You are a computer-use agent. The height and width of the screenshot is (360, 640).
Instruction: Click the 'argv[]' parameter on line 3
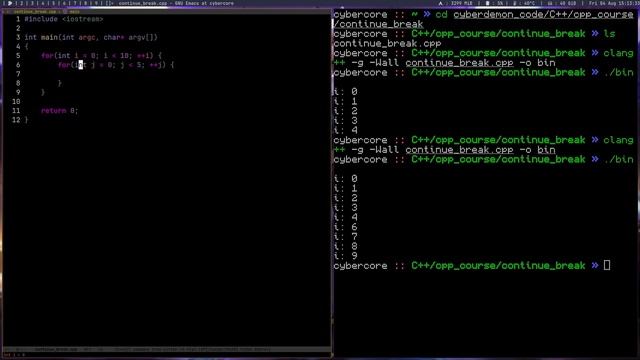point(141,38)
